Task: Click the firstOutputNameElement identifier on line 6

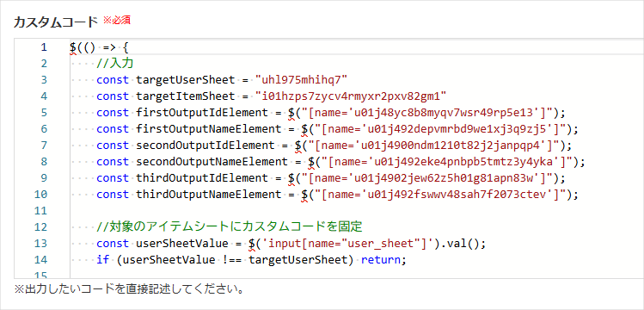Action: [209, 128]
